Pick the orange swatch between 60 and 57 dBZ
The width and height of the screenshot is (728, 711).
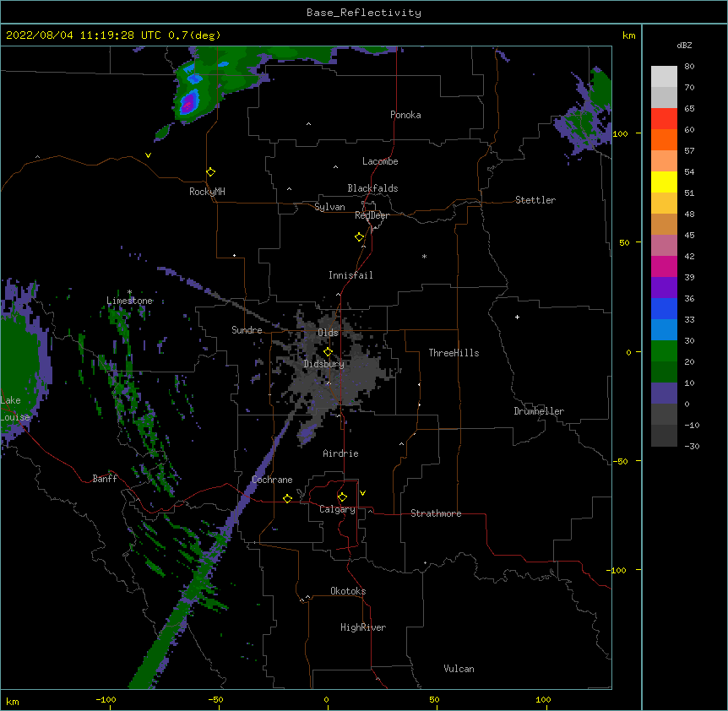[664, 140]
